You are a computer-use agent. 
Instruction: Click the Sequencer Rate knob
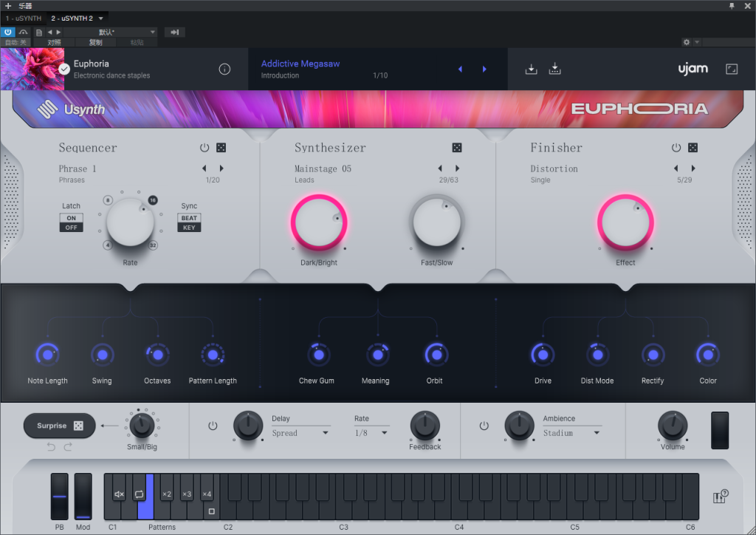pos(130,222)
